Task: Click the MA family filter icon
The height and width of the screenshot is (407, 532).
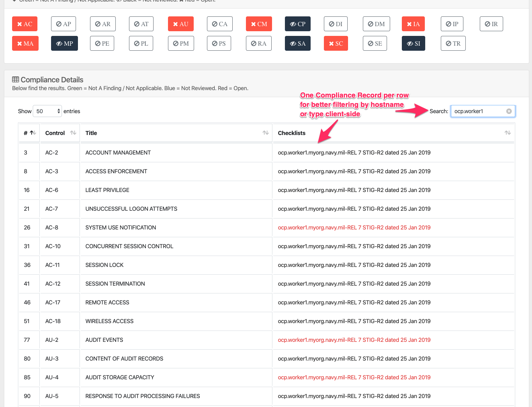Action: [25, 43]
